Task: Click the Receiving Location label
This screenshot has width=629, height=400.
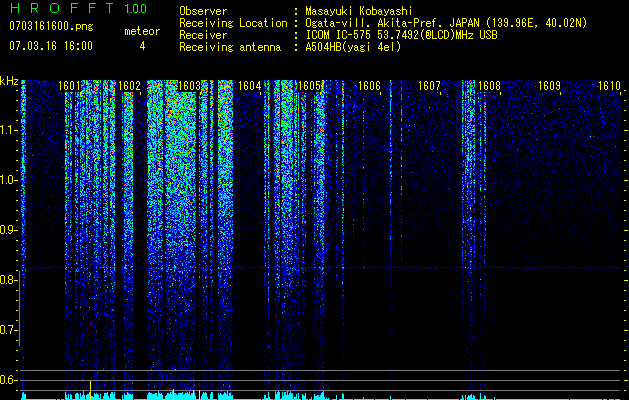Action: (x=233, y=23)
